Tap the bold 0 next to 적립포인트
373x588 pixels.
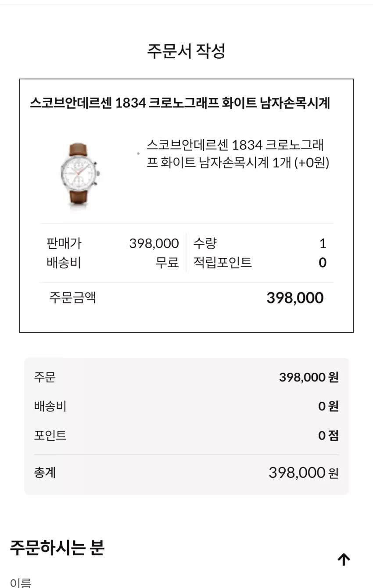[323, 263]
